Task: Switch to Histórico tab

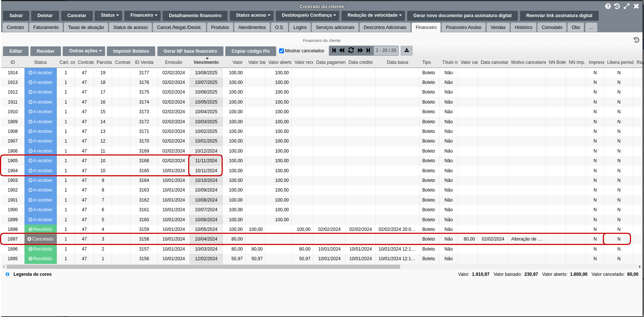Action: coord(523,27)
